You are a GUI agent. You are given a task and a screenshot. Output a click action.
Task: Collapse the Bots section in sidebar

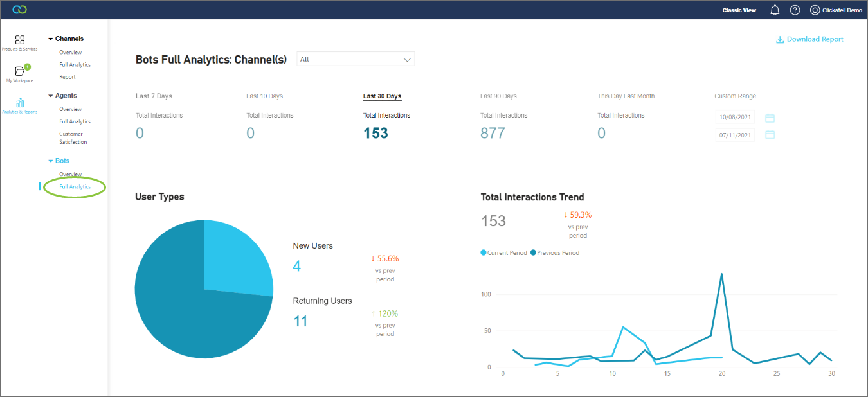tap(51, 161)
